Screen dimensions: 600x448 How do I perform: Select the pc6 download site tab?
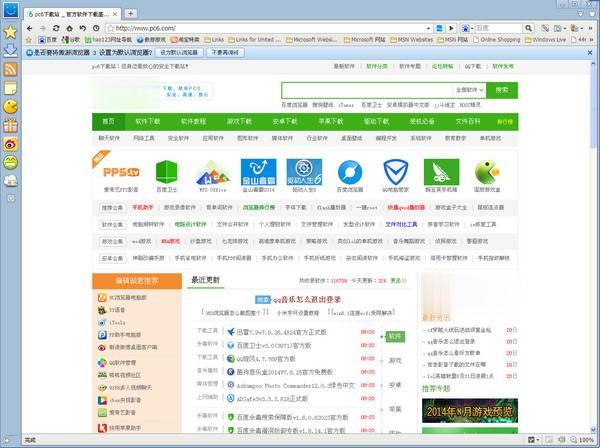[x=72, y=14]
